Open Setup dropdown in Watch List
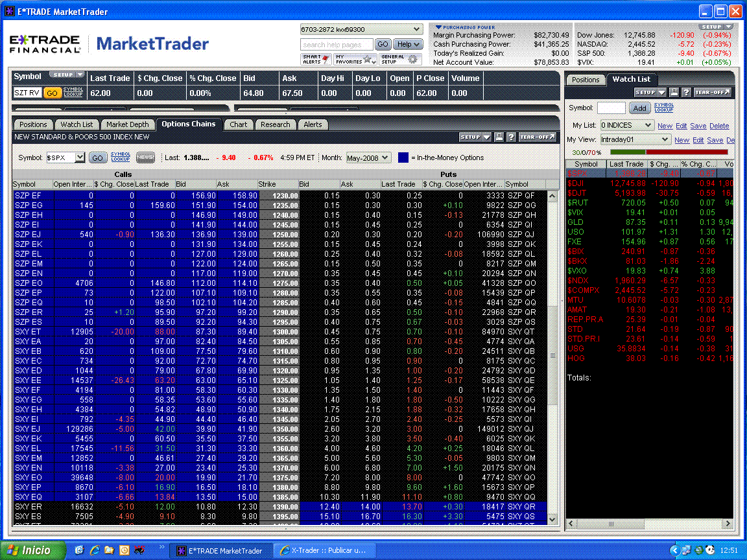 (x=650, y=93)
